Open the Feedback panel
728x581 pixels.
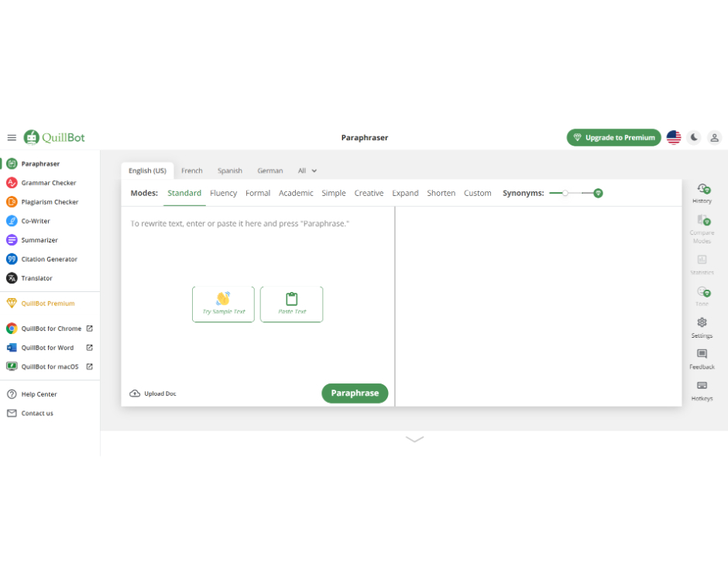702,359
